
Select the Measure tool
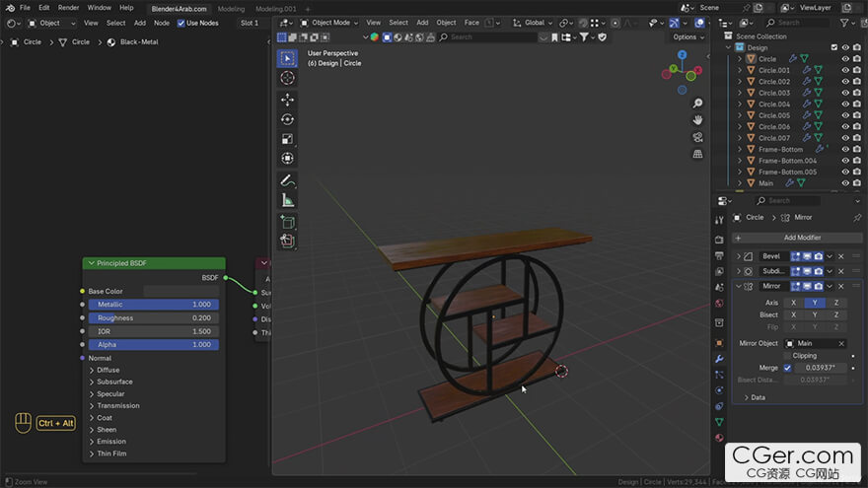pos(287,200)
